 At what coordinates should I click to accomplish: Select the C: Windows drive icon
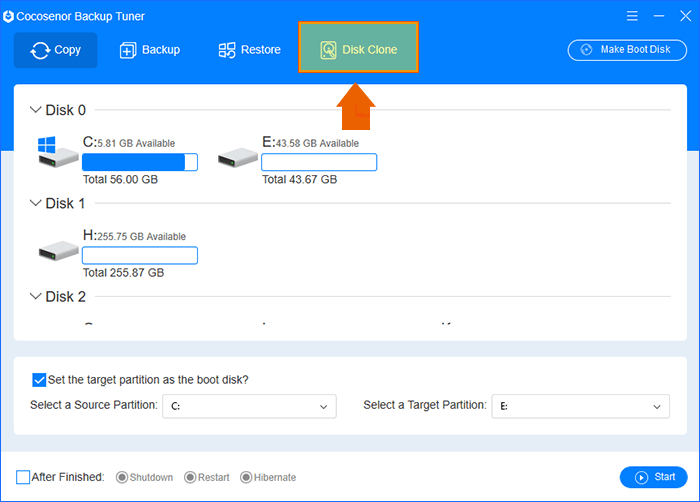(58, 152)
